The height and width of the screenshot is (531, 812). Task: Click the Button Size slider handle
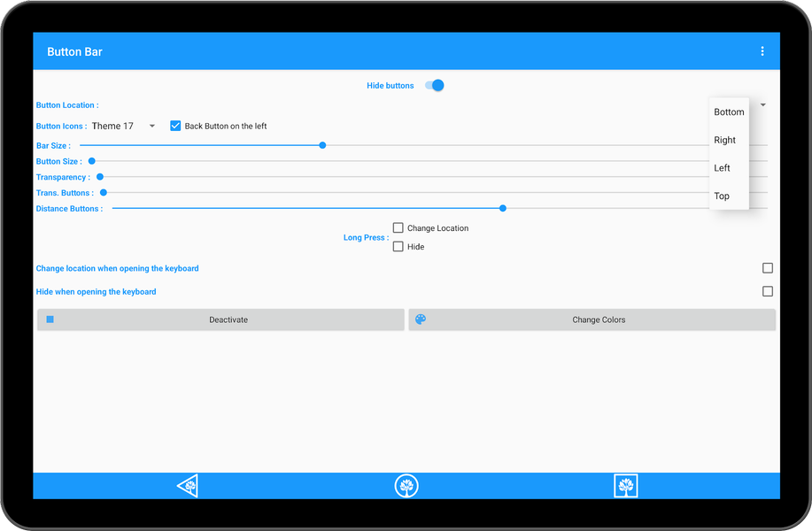[92, 161]
